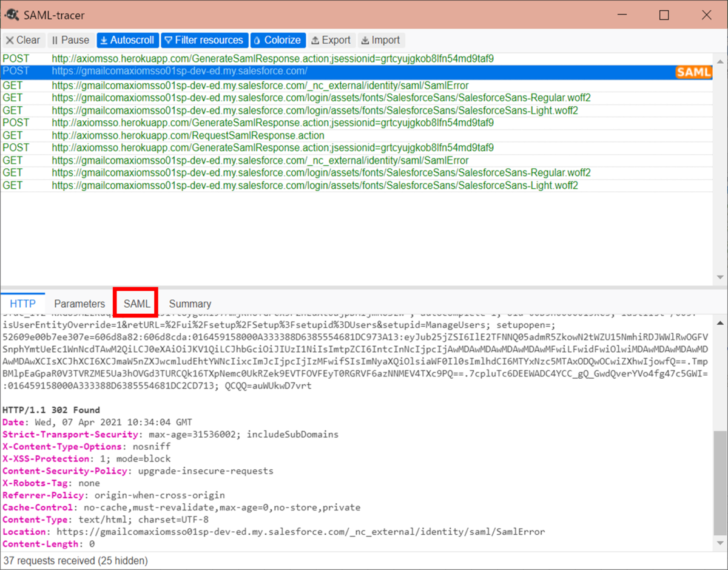The height and width of the screenshot is (570, 728).
Task: Export the captured trace
Action: click(331, 40)
